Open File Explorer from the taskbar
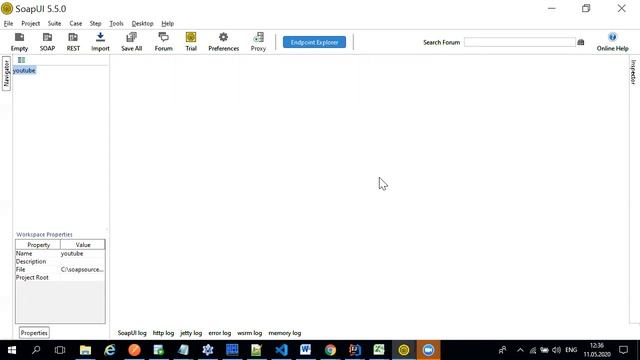The height and width of the screenshot is (360, 640). click(x=85, y=350)
